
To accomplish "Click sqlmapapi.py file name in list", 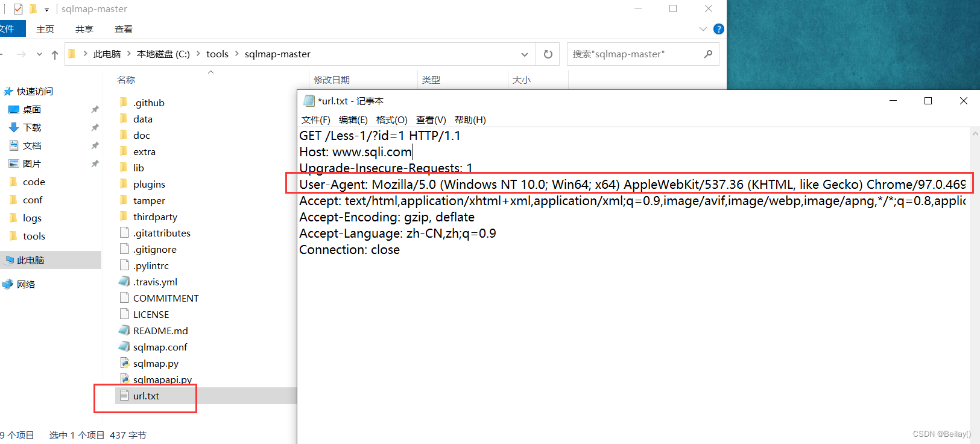I will [x=162, y=379].
